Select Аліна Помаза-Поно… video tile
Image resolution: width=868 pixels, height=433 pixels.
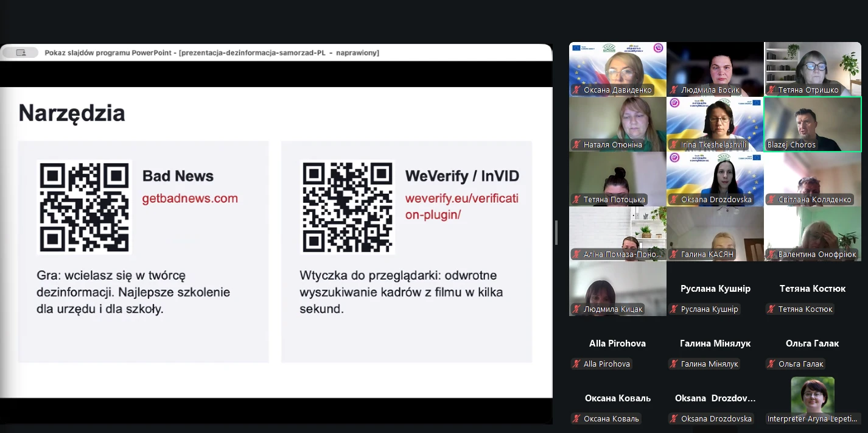[x=618, y=234]
